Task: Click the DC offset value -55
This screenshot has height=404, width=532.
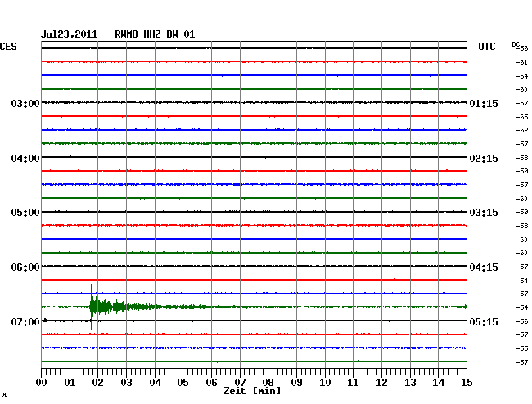Action: pos(522,348)
